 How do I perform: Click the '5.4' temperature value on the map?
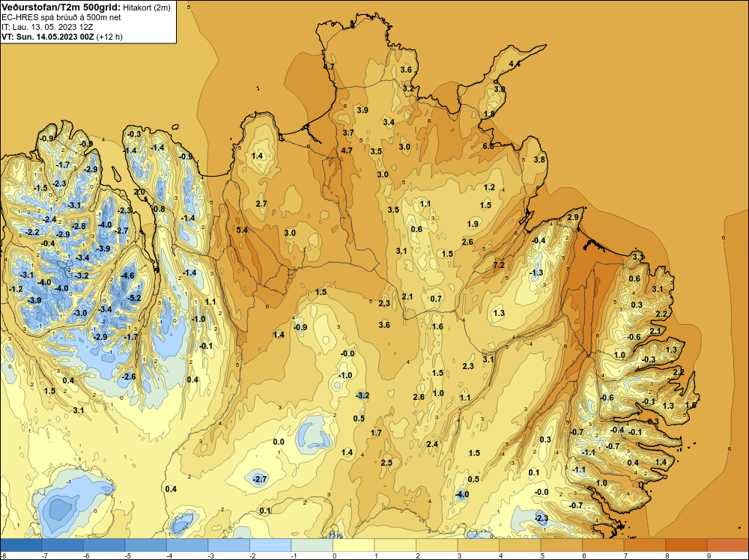click(242, 230)
